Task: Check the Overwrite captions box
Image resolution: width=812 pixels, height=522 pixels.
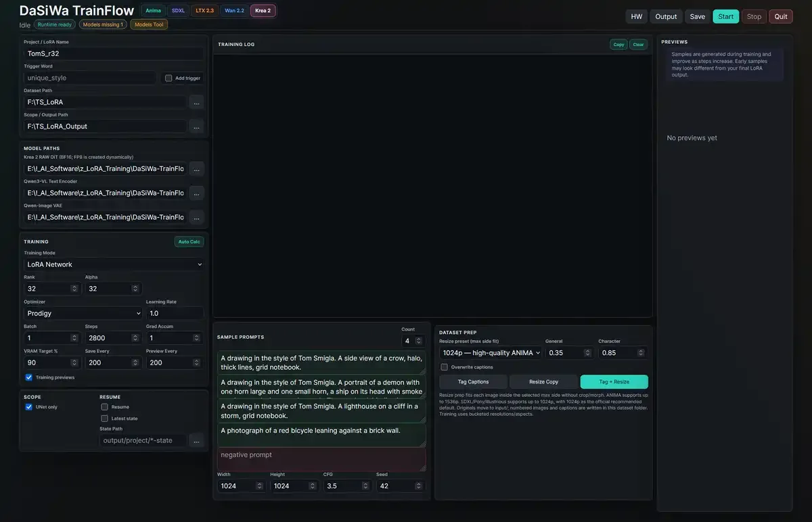Action: pos(444,367)
